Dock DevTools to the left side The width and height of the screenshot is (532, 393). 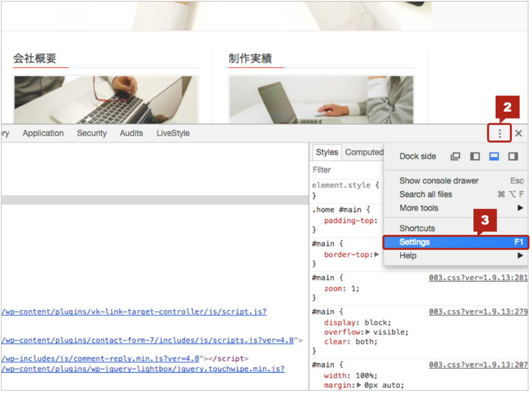[x=475, y=156]
